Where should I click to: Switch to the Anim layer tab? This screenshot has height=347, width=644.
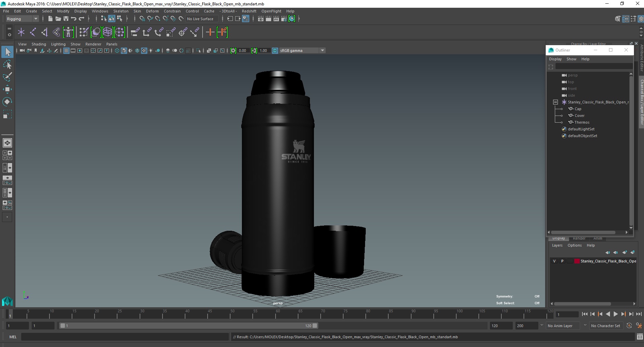click(x=598, y=238)
